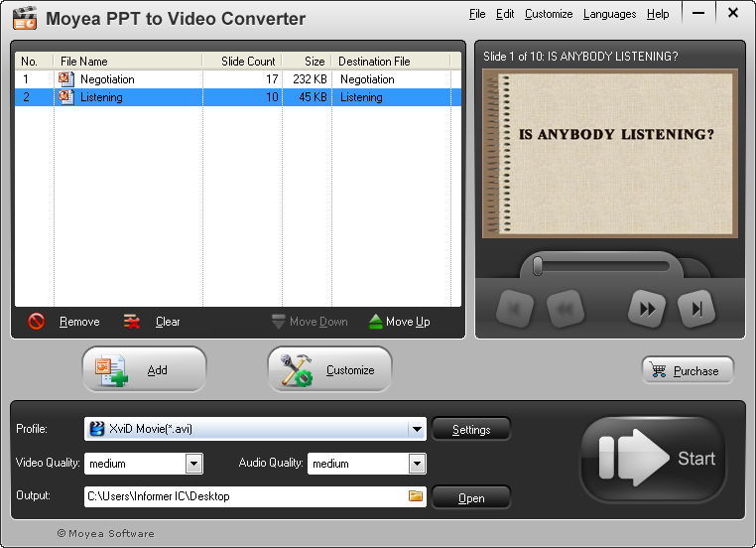Expand the Profile dropdown list

(417, 429)
